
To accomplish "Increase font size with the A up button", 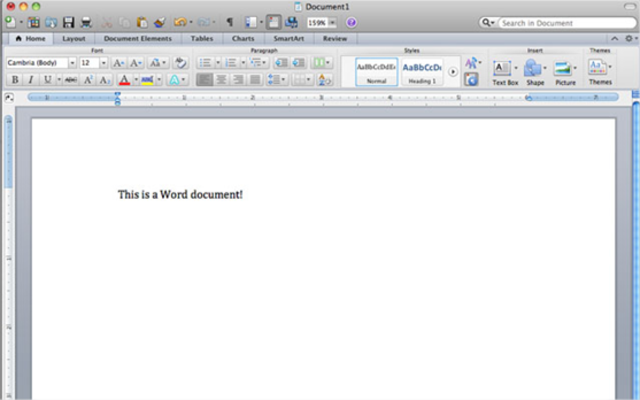I will [x=118, y=63].
